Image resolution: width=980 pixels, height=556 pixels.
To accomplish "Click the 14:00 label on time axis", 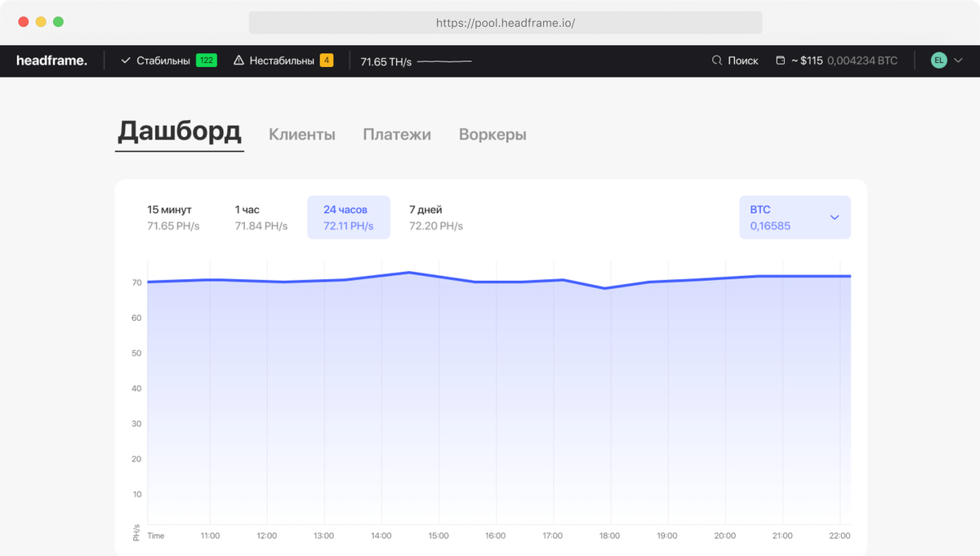I will tap(381, 536).
